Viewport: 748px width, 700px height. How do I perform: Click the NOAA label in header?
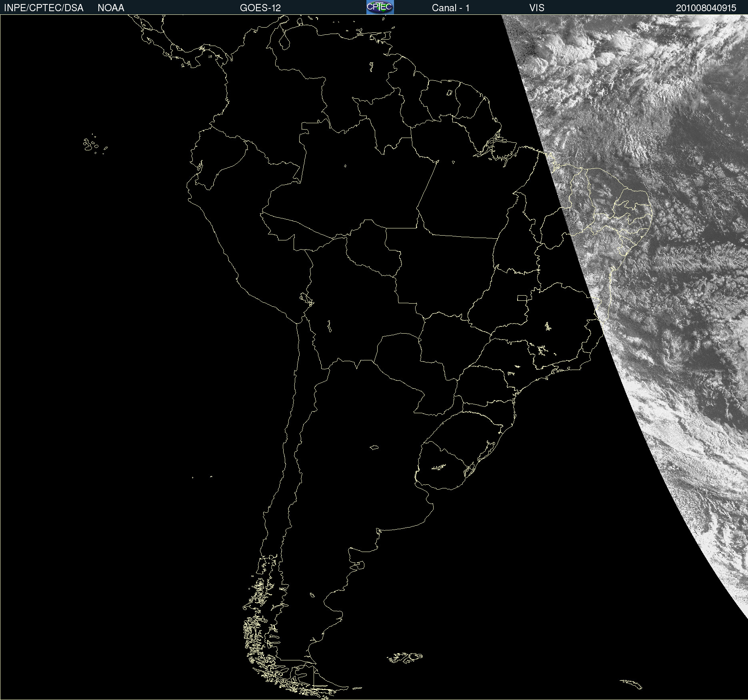pos(111,8)
